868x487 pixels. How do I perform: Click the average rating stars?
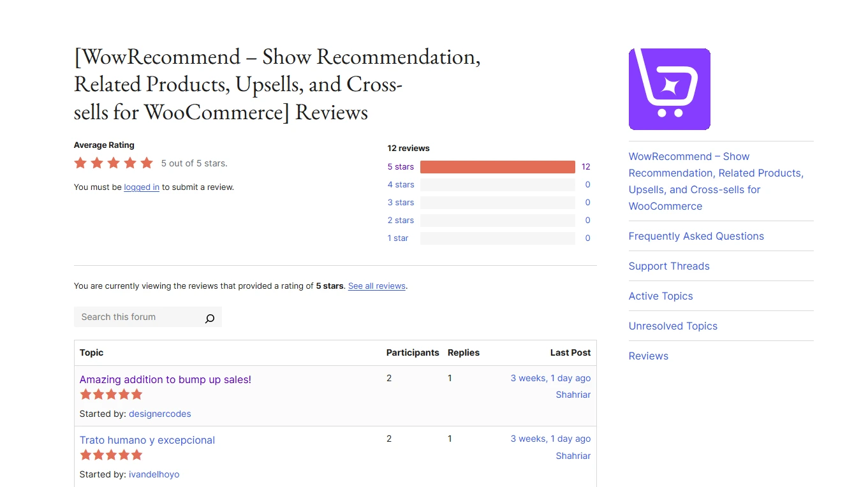point(114,163)
